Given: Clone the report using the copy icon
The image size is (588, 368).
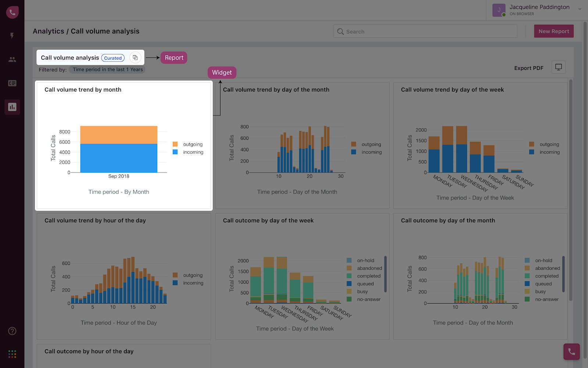Looking at the screenshot, I should tap(135, 58).
